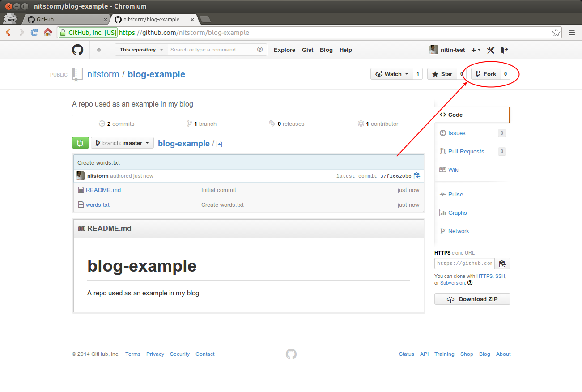Click browser back arrow

click(8, 32)
